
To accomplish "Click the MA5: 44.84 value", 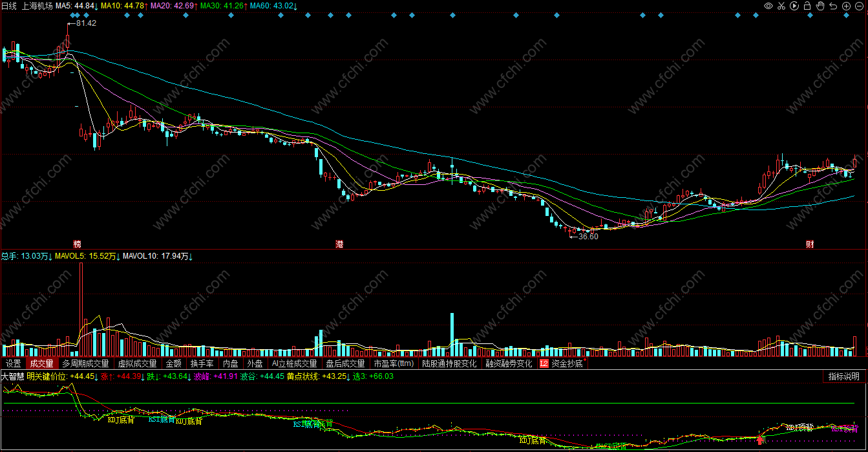I will click(76, 6).
